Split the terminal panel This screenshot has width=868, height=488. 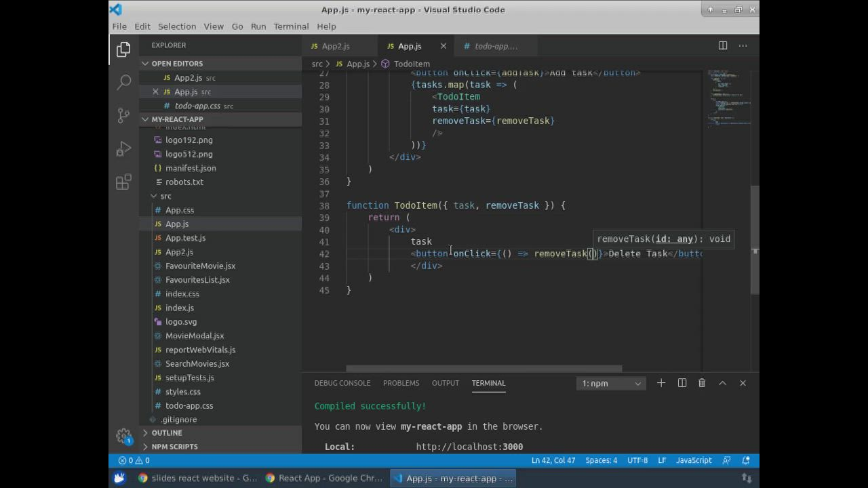click(682, 383)
